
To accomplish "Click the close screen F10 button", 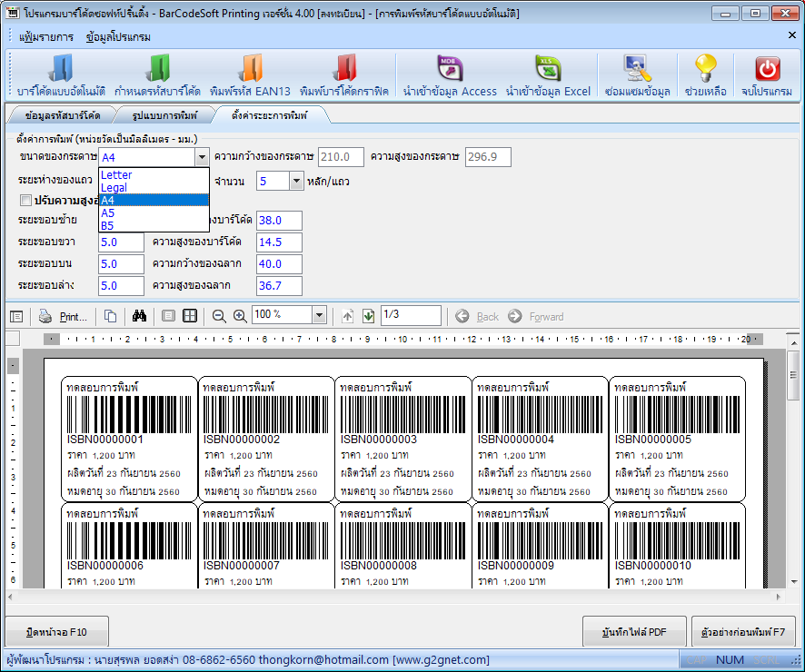I will (56, 632).
